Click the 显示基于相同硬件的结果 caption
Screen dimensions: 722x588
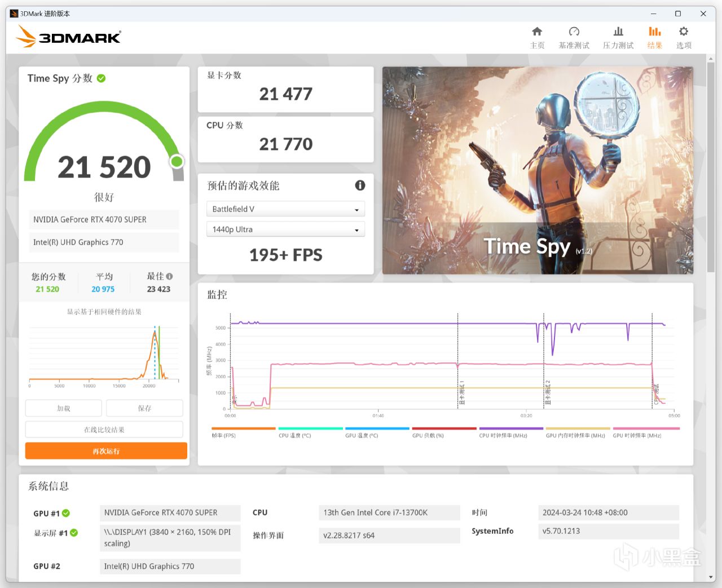pos(104,312)
